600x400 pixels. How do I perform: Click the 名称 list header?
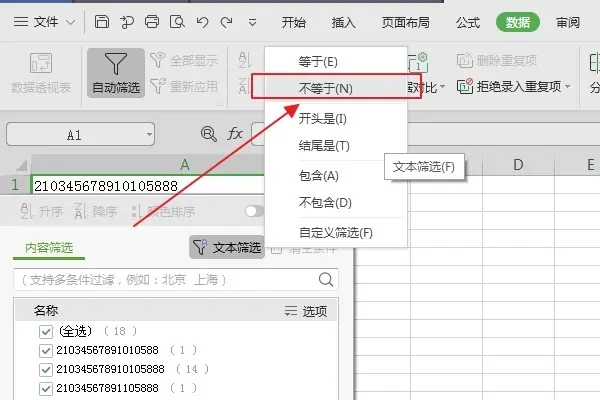[46, 310]
